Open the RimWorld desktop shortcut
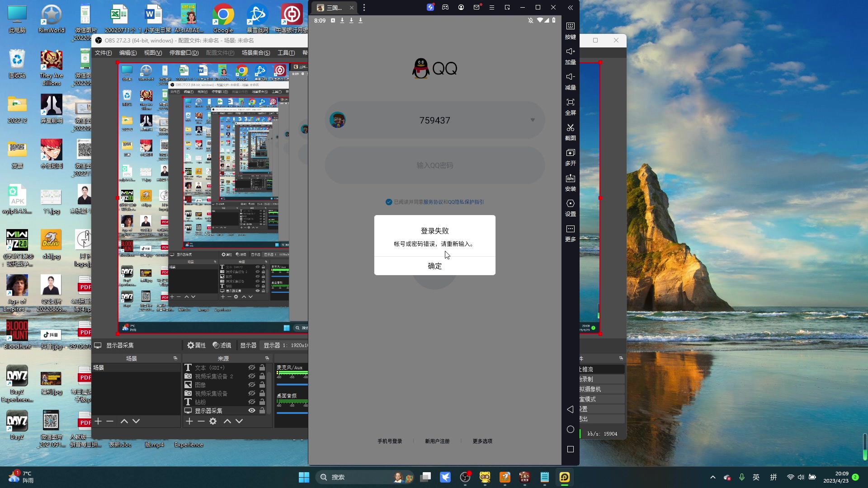Screen dimensions: 868x488 point(51,19)
